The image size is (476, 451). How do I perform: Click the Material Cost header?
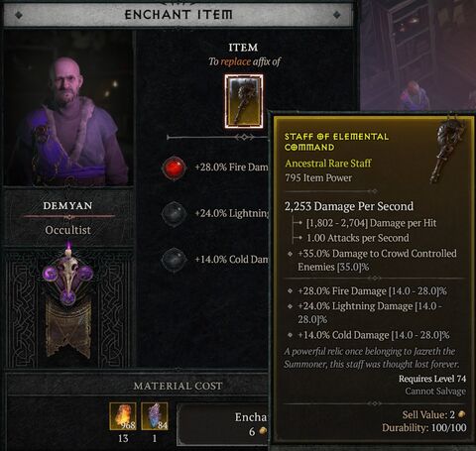178,386
